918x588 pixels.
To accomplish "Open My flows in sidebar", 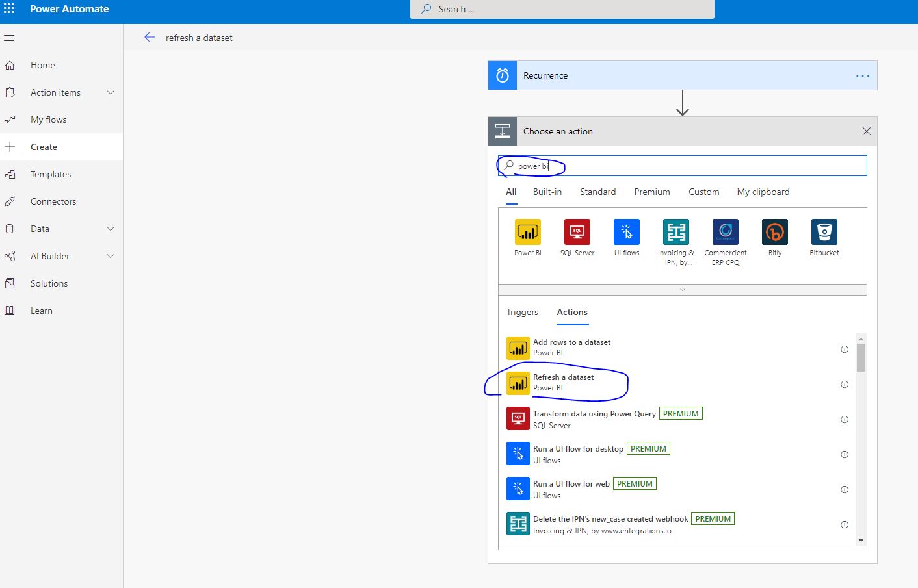I will [49, 120].
